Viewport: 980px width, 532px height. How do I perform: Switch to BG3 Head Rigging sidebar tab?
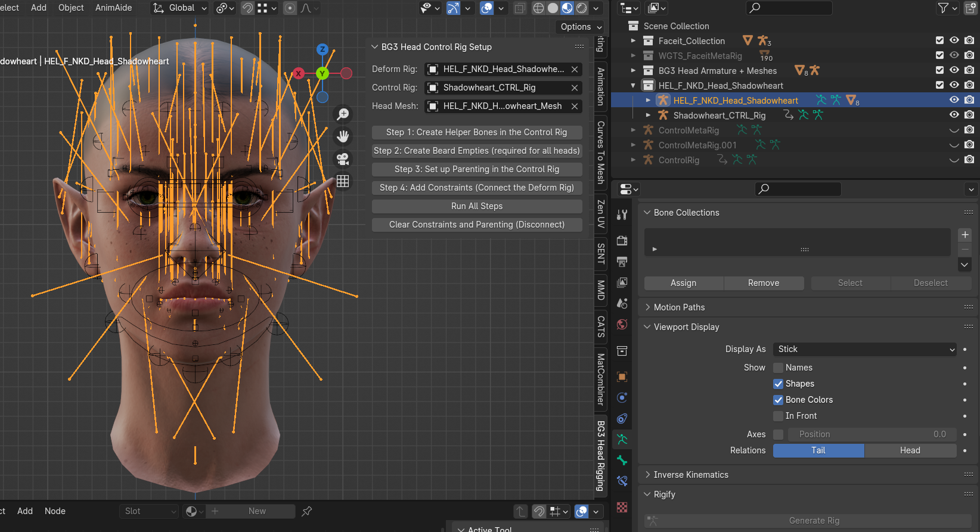click(x=601, y=456)
